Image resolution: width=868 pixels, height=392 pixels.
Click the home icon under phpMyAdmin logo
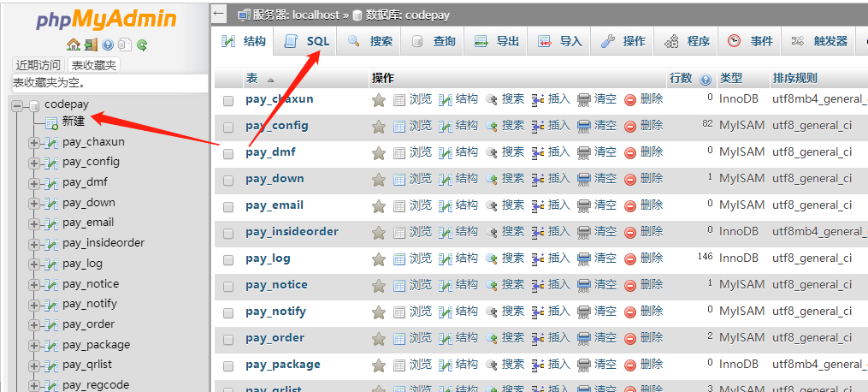[x=74, y=45]
